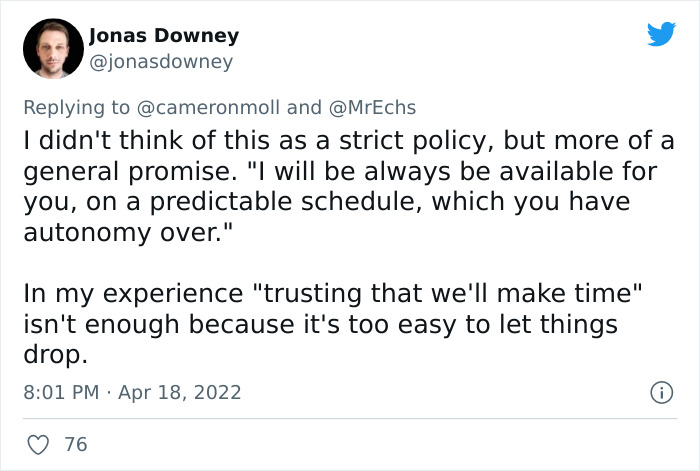The image size is (700, 471).
Task: Click the 76 likes count
Action: [x=76, y=444]
